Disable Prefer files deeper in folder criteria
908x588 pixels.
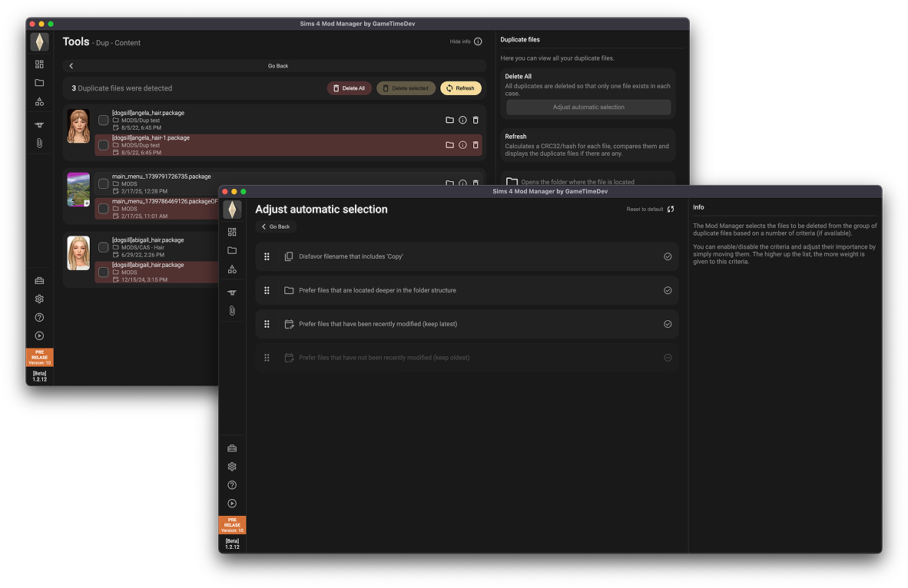coord(668,290)
